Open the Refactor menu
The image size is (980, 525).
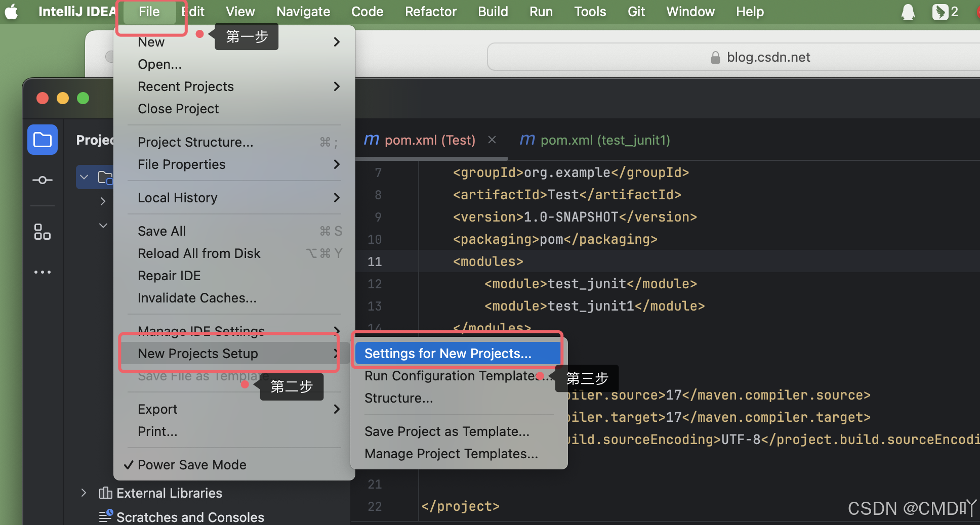(431, 12)
